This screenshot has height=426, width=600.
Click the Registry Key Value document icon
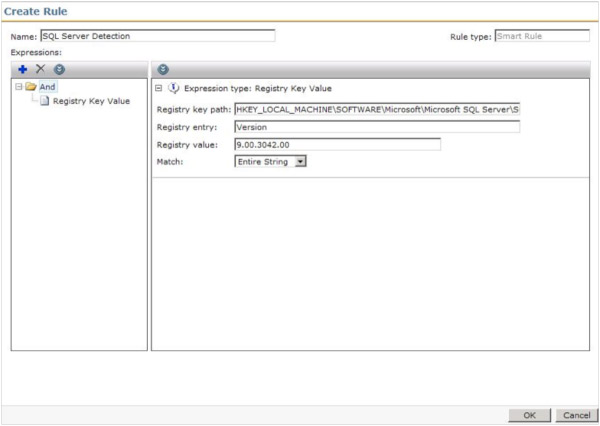pos(45,101)
